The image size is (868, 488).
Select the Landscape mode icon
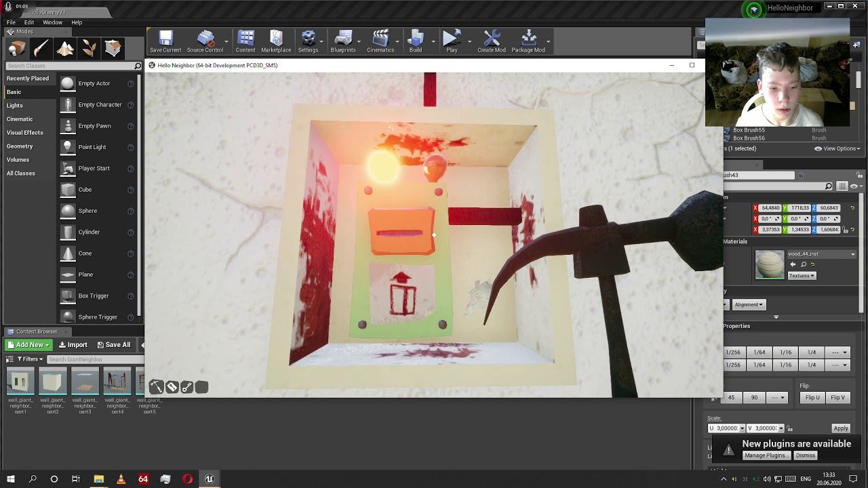[x=65, y=48]
